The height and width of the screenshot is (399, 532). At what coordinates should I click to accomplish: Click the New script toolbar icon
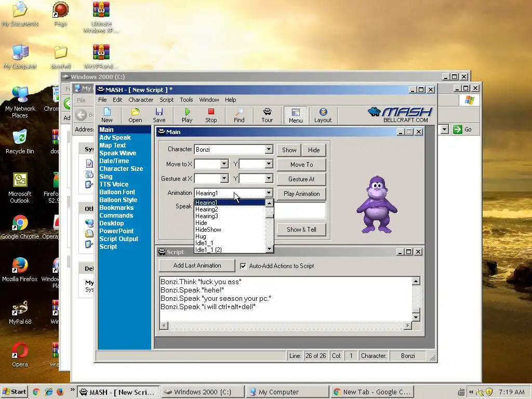pyautogui.click(x=107, y=115)
